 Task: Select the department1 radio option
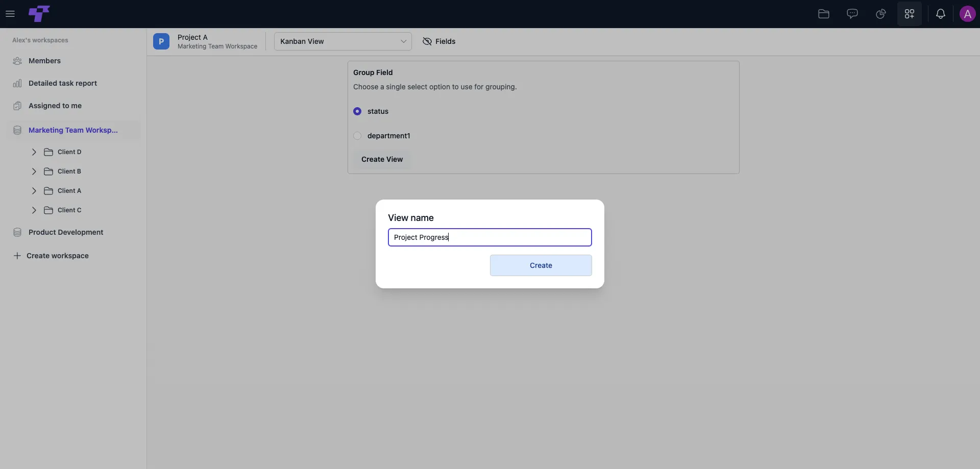[x=357, y=136]
